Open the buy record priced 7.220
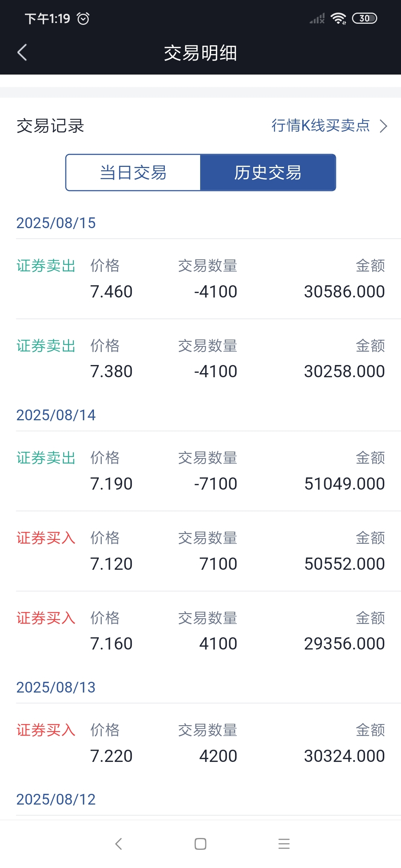This screenshot has height=868, width=401. click(200, 743)
